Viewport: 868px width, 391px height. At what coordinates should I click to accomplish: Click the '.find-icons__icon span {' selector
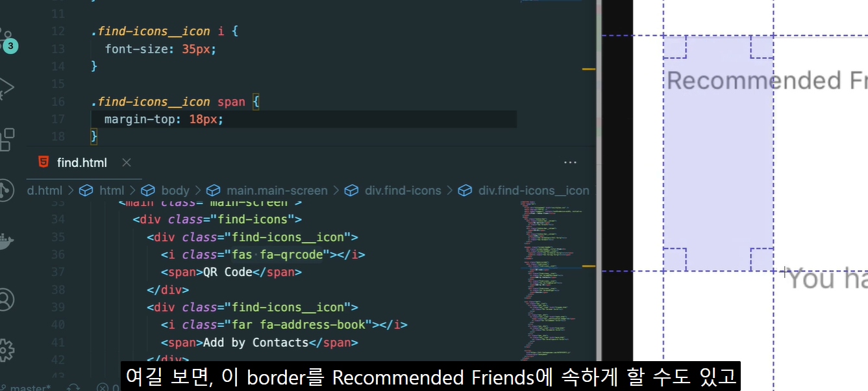point(175,102)
